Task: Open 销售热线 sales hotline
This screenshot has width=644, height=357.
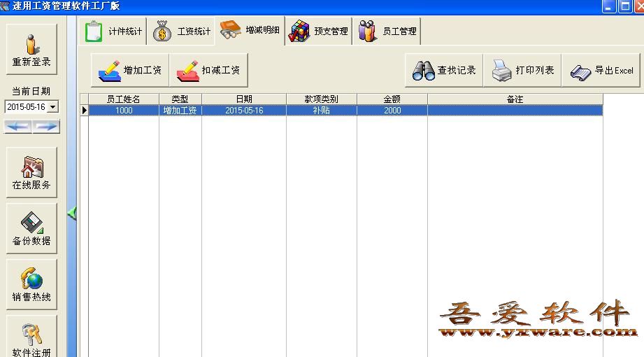Action: 31,284
